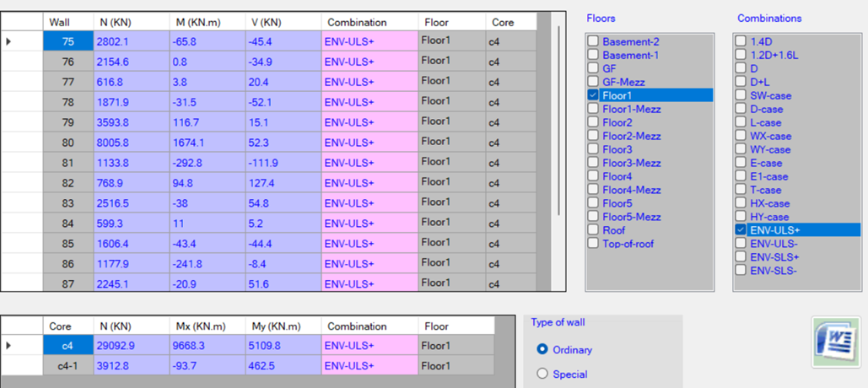Screen dimensions: 868x388
Task: Tick the Top-of-roof checkbox
Action: point(593,243)
